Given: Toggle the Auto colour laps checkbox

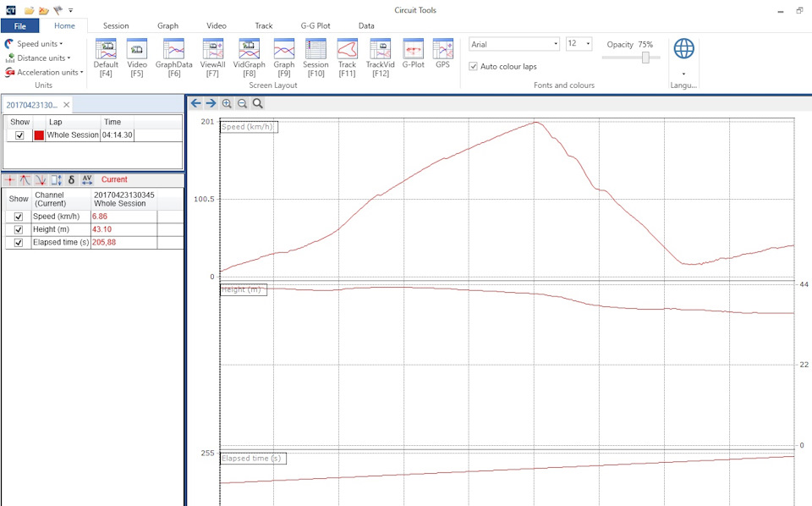Looking at the screenshot, I should coord(473,66).
